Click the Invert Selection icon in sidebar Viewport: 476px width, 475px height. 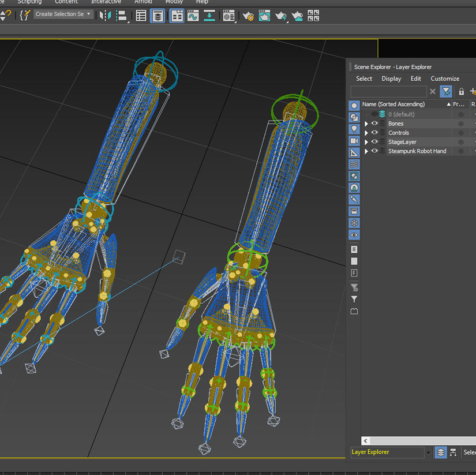pos(354,273)
